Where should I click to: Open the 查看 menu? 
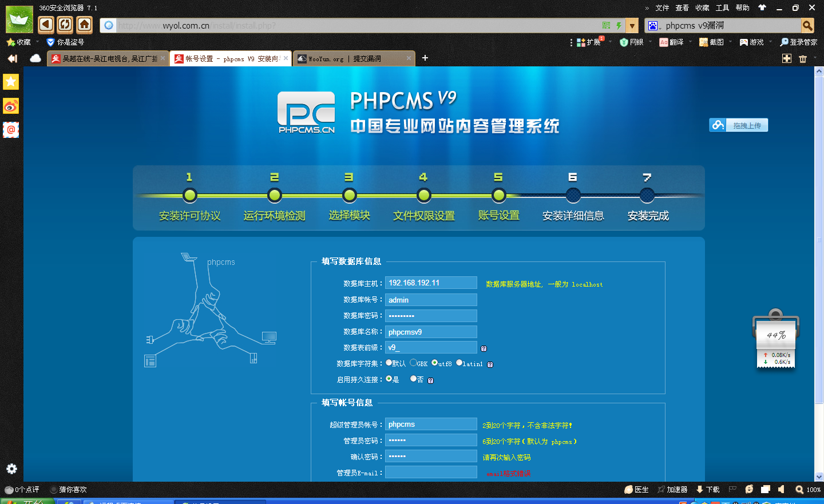click(682, 8)
